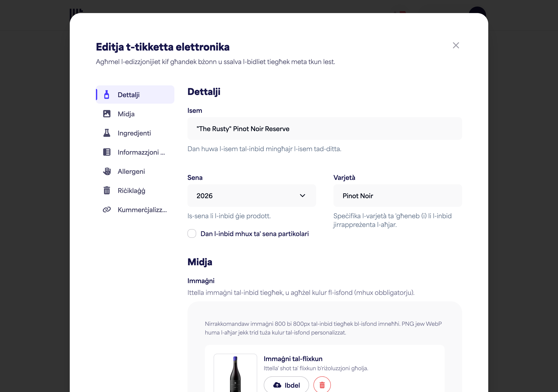
Task: Click the picture icon beside Midja
Action: click(x=107, y=114)
